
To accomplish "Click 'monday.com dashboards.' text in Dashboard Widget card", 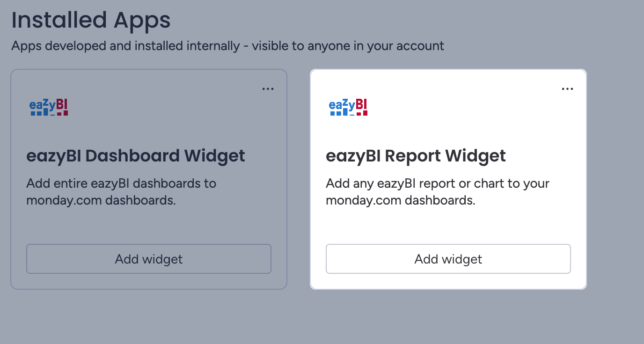I will (101, 200).
